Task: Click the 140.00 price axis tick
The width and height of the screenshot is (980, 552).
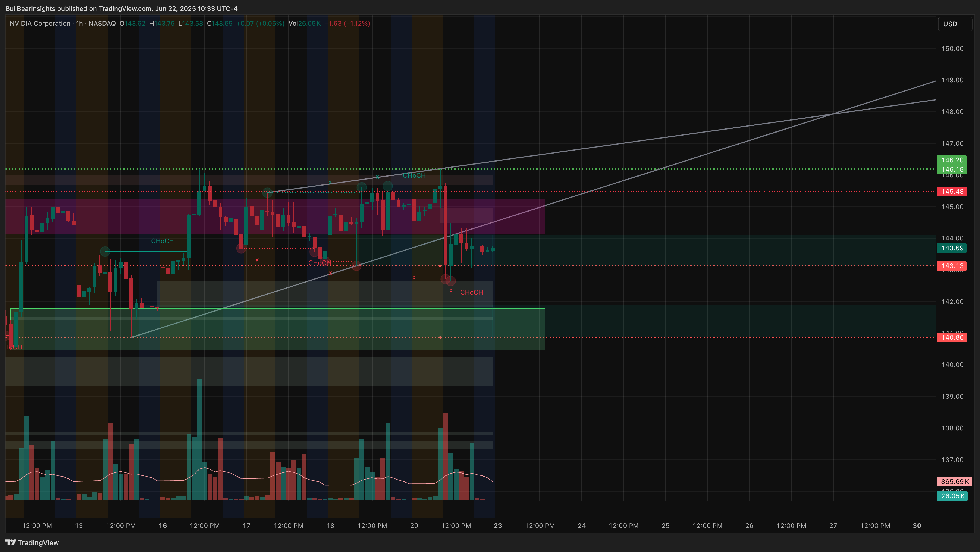Action: 952,365
